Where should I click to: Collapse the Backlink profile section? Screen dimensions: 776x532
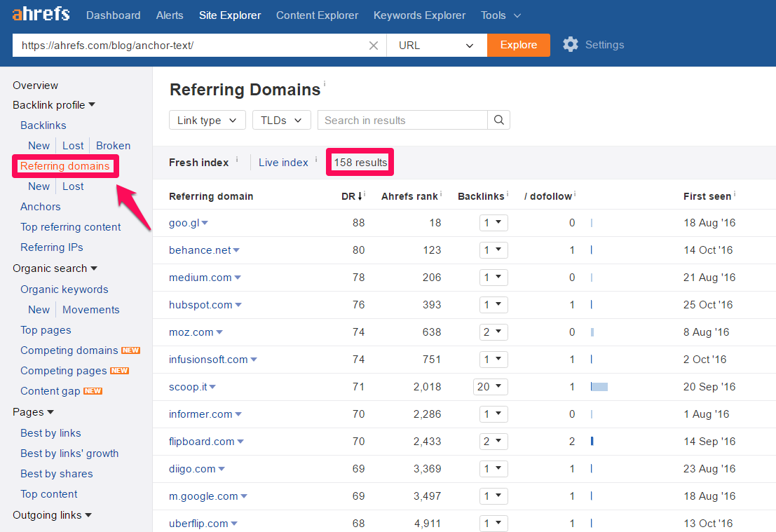coord(54,105)
